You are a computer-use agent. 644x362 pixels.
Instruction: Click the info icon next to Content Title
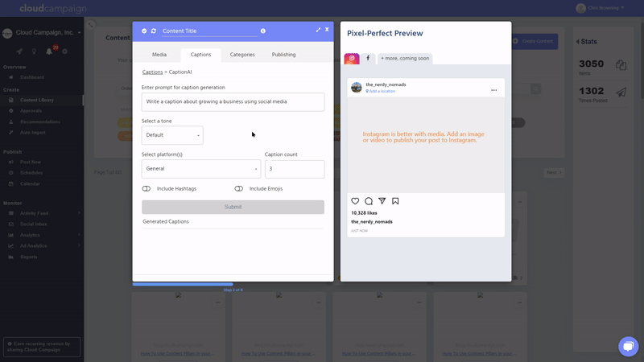[263, 31]
